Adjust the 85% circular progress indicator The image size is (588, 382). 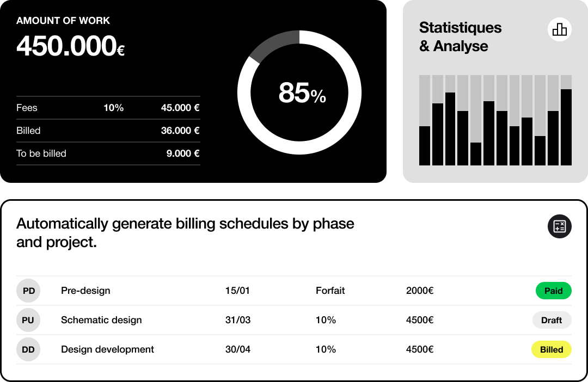(x=299, y=93)
